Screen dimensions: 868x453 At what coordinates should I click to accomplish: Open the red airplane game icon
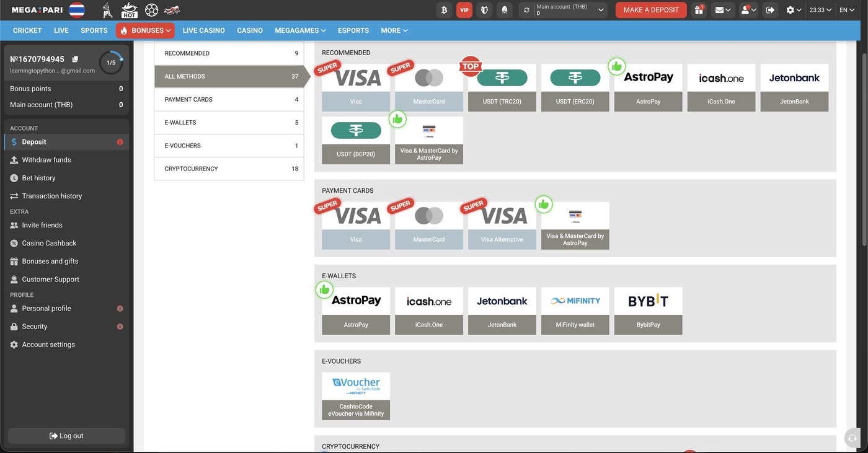click(x=172, y=10)
